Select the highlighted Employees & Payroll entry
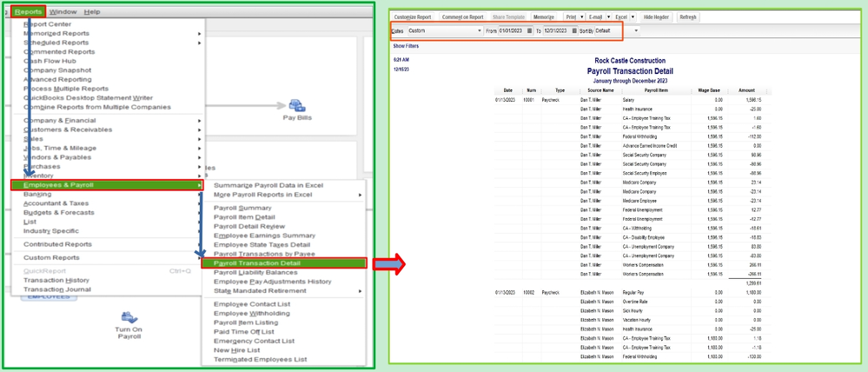Image resolution: width=868 pixels, height=372 pixels. point(108,185)
